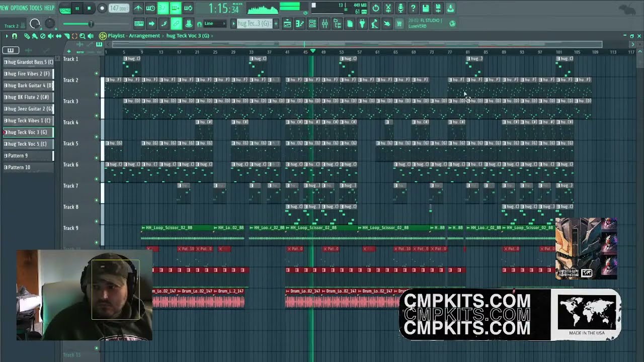Image resolution: width=644 pixels, height=362 pixels.
Task: Click the touch controller hand icon
Action: (x=387, y=24)
